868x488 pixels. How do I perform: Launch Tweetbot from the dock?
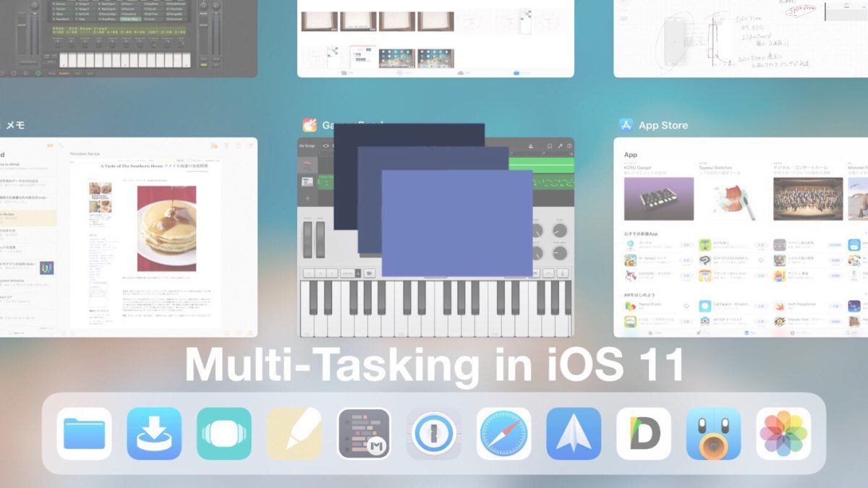point(714,434)
